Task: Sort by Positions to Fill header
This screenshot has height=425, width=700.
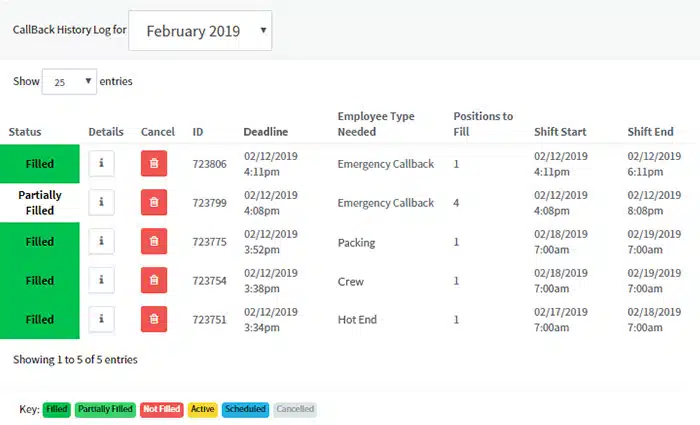Action: [483, 124]
